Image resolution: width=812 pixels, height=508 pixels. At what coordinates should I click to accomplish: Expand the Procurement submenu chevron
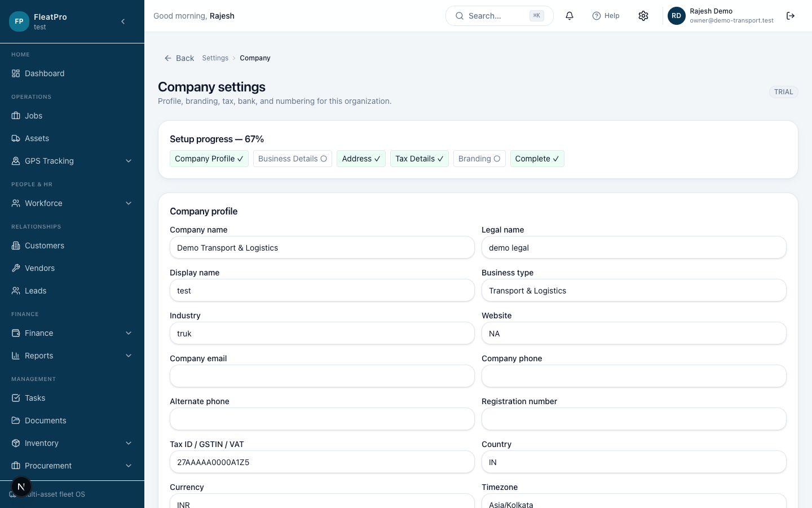(x=129, y=466)
